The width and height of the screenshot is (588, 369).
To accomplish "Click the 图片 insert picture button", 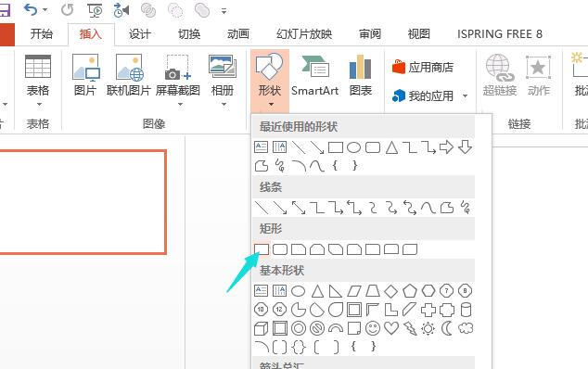I will (x=85, y=75).
